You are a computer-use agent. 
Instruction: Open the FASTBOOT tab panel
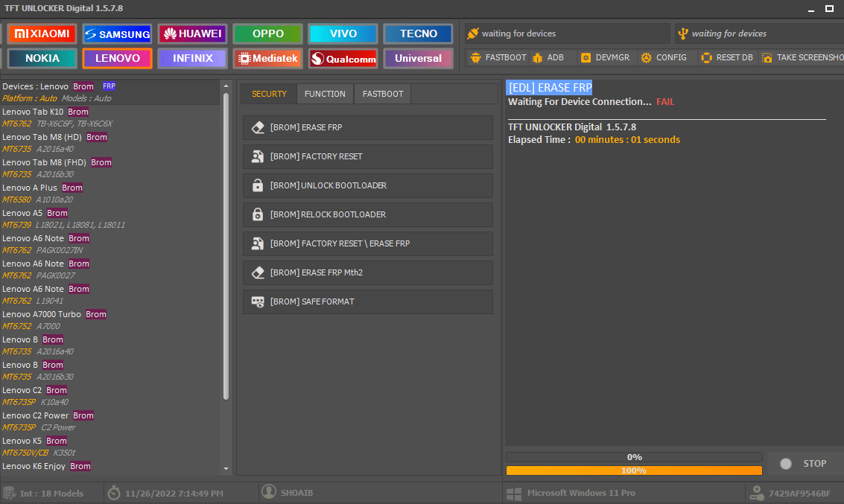click(x=381, y=94)
